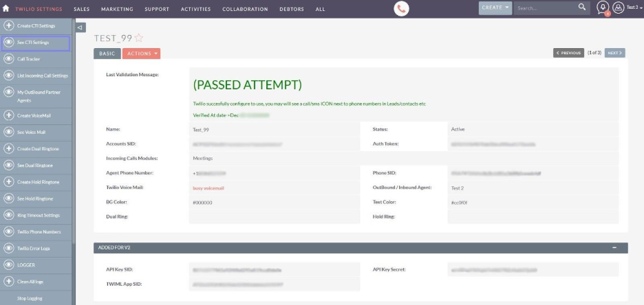Click the TEST_99 page title
644x305 pixels.
click(x=113, y=38)
